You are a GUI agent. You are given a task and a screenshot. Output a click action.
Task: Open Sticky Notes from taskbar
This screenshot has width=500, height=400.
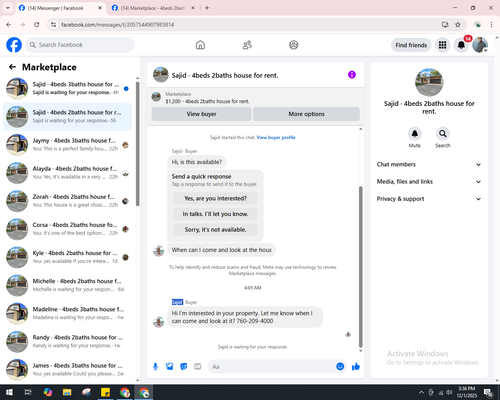pos(106,392)
